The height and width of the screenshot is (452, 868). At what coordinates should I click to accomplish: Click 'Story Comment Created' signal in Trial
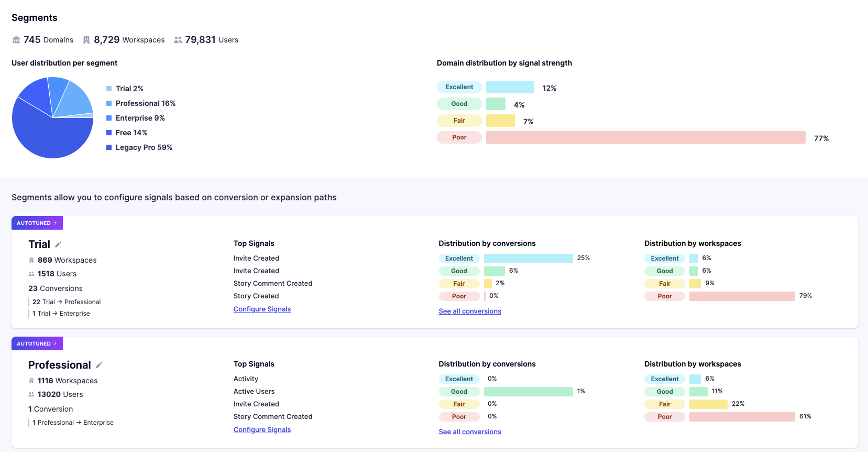point(273,284)
